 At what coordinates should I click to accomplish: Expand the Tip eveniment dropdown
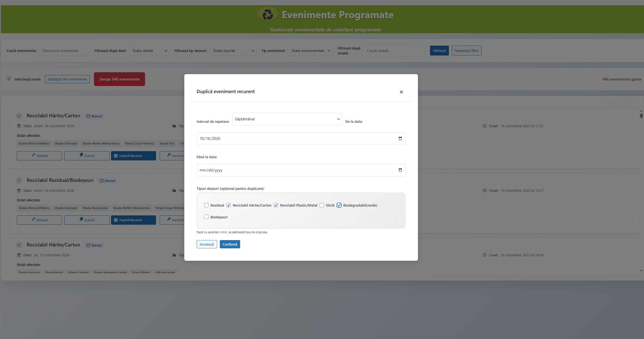tap(310, 51)
